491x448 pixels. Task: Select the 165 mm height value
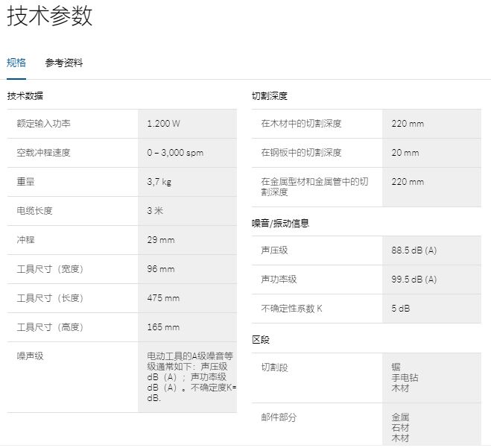tap(163, 327)
